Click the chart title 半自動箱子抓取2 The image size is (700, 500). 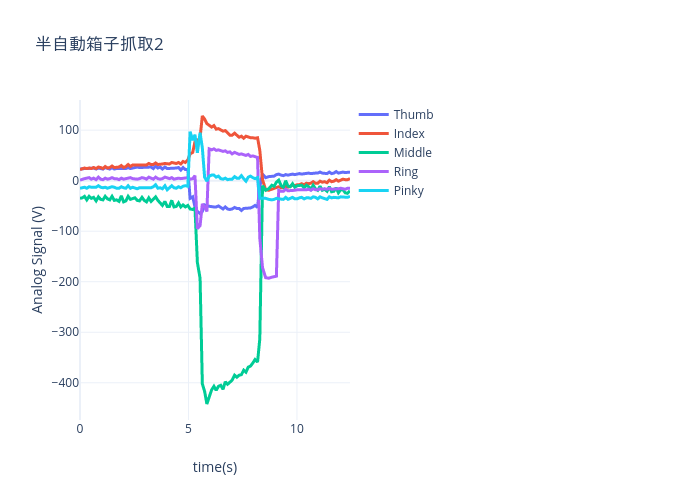(100, 44)
